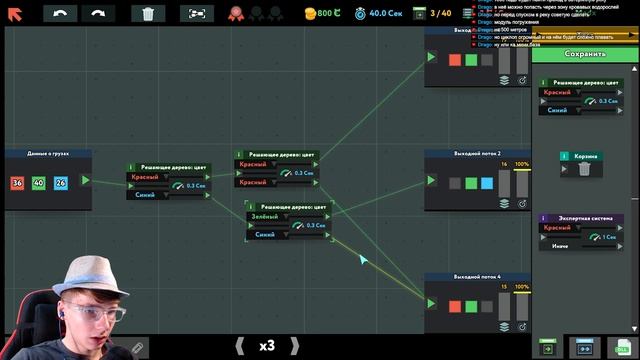Image resolution: width=640 pixels, height=360 pixels.
Task: Click the 800 coins balance text
Action: (x=329, y=13)
